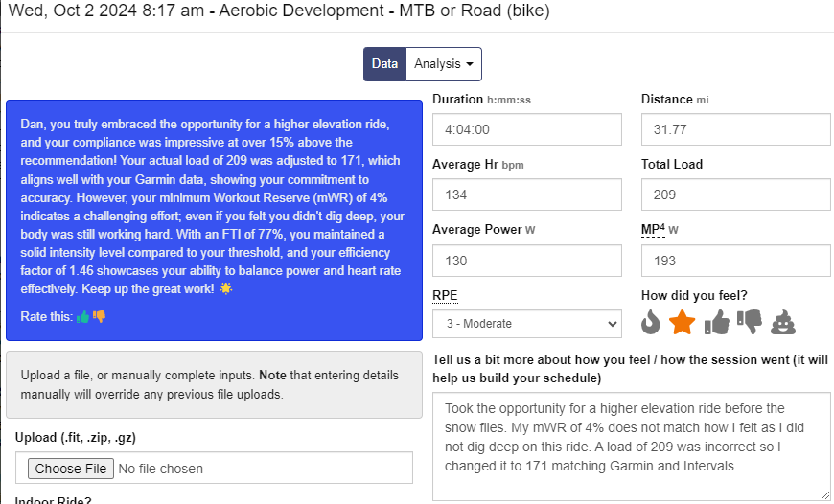Rate the feedback with green thumbs up
This screenshot has height=504, width=834.
pyautogui.click(x=83, y=317)
